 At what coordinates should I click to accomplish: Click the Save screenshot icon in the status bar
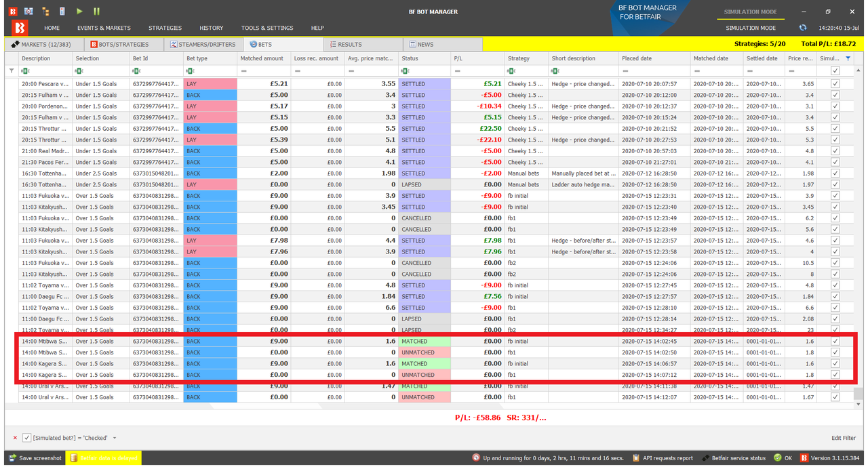click(x=13, y=458)
